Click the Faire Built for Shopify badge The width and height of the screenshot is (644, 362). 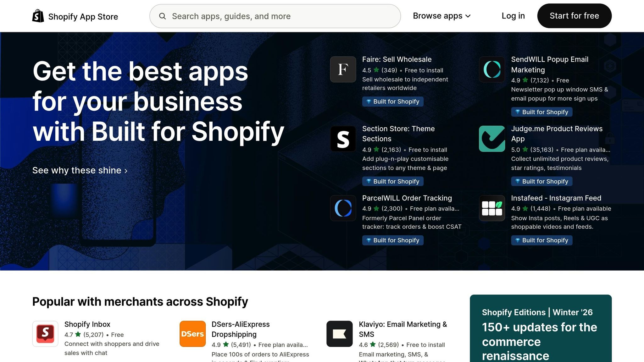pos(393,101)
